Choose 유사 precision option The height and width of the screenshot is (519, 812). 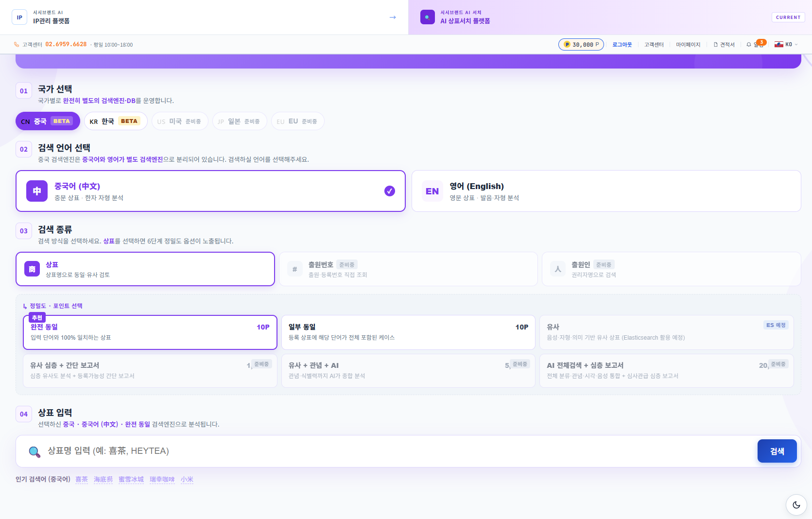point(667,332)
